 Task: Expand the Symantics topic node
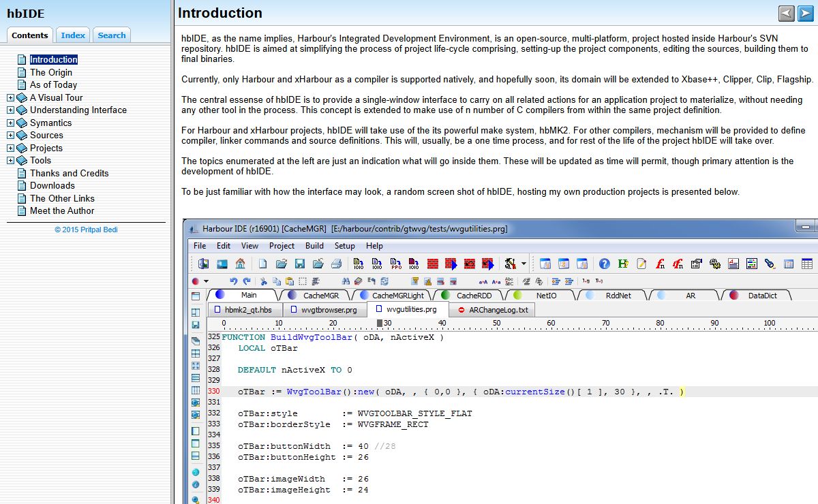(10, 123)
